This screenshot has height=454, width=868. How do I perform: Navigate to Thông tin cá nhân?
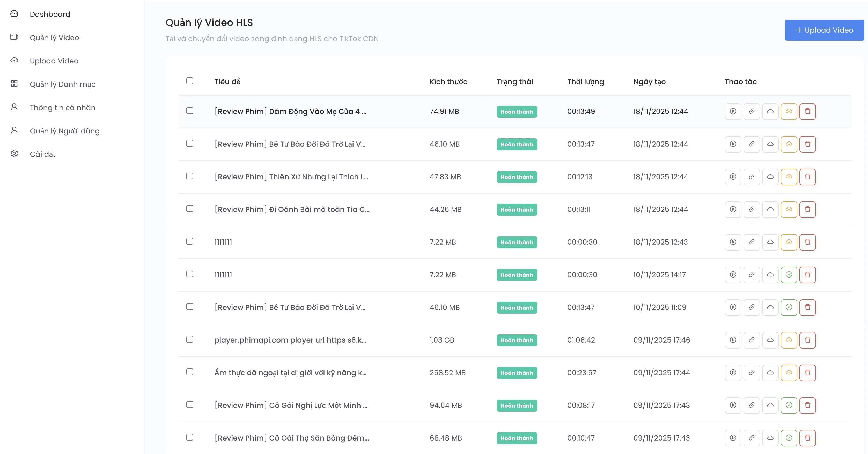(62, 107)
